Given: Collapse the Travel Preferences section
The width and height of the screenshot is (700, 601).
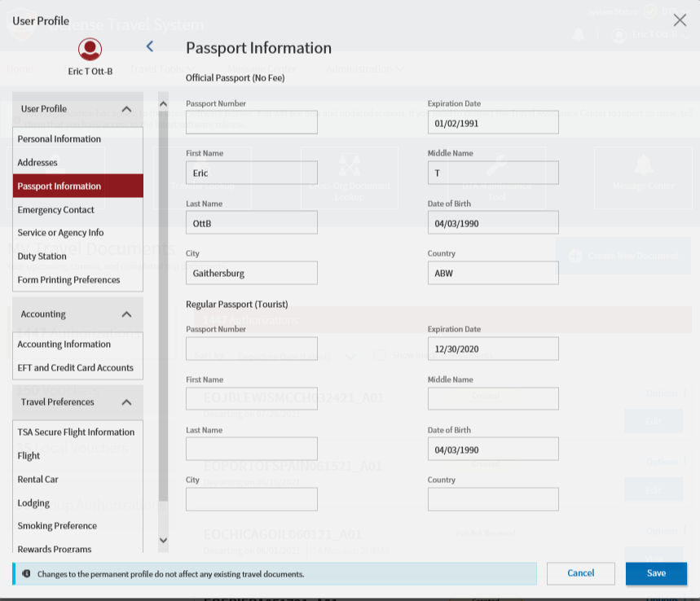Looking at the screenshot, I should tap(126, 402).
